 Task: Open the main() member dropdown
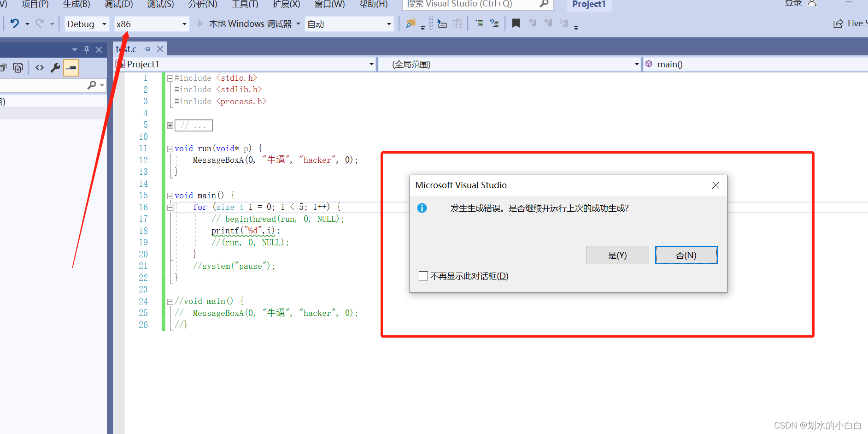click(x=755, y=64)
